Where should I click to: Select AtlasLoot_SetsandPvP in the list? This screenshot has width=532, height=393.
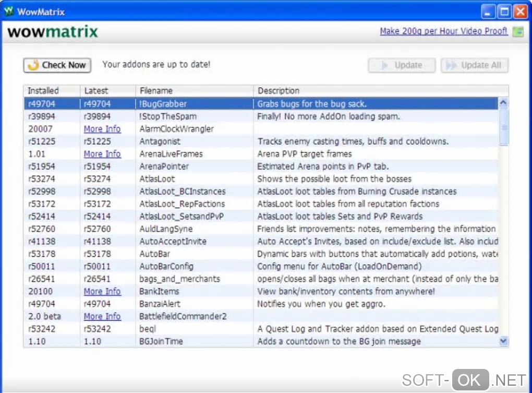[182, 217]
